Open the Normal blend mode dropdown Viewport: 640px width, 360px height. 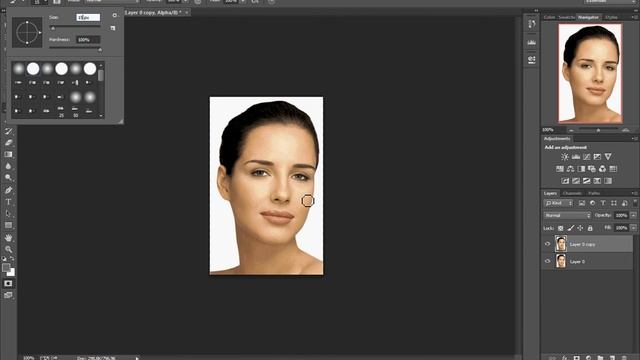567,216
